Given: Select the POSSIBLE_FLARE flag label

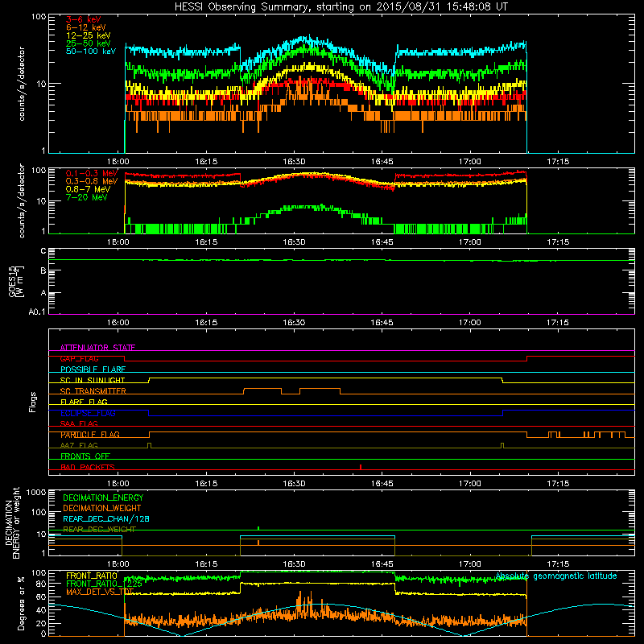Looking at the screenshot, I should tap(93, 369).
